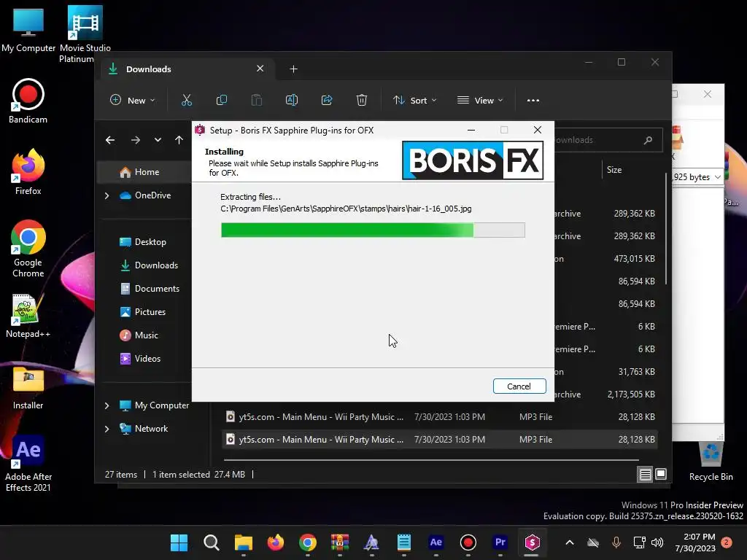
Task: Click the Cut scissors icon
Action: pos(187,101)
